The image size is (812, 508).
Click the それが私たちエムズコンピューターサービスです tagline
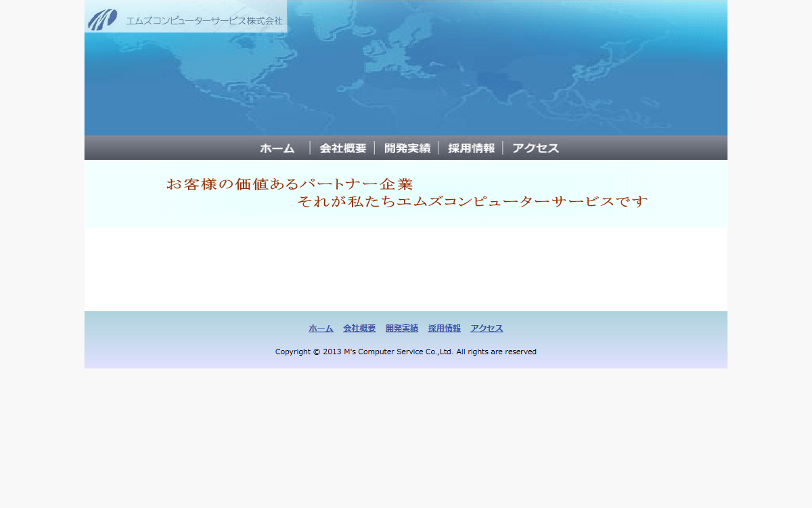coord(472,202)
